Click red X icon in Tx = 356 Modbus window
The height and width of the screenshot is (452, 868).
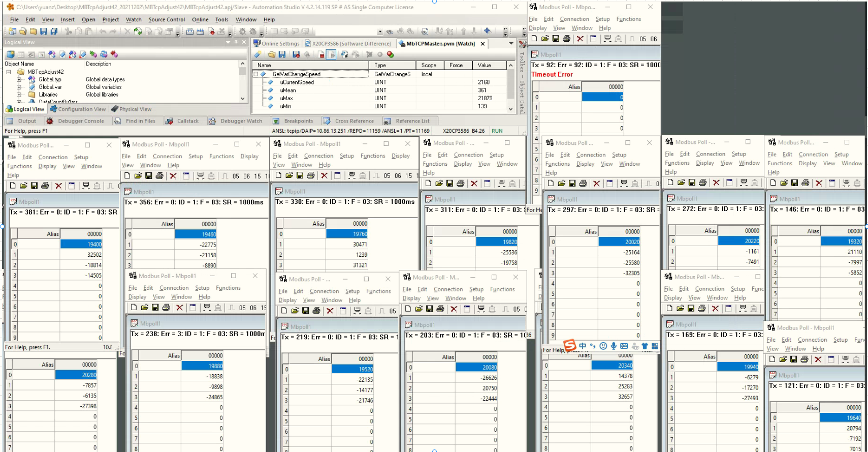tap(173, 176)
